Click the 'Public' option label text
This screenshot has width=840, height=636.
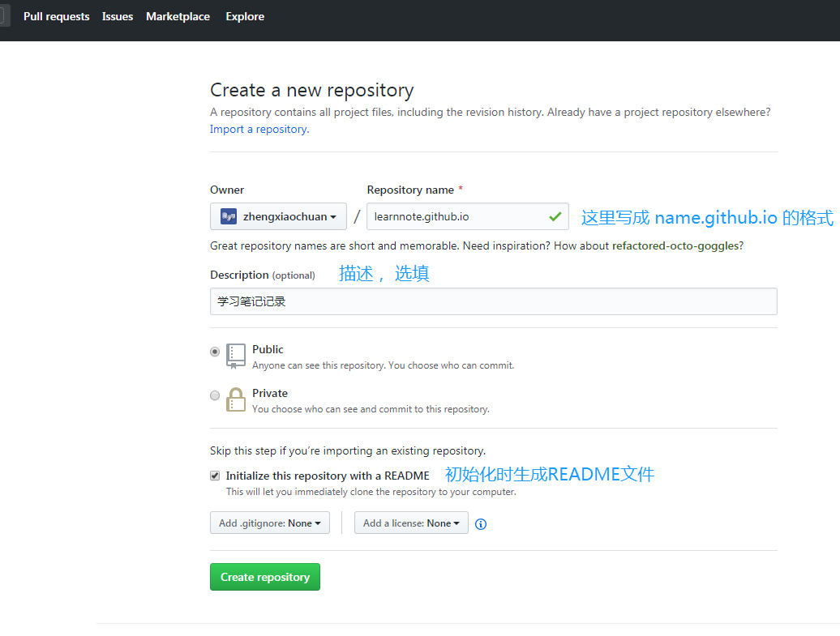pyautogui.click(x=268, y=349)
